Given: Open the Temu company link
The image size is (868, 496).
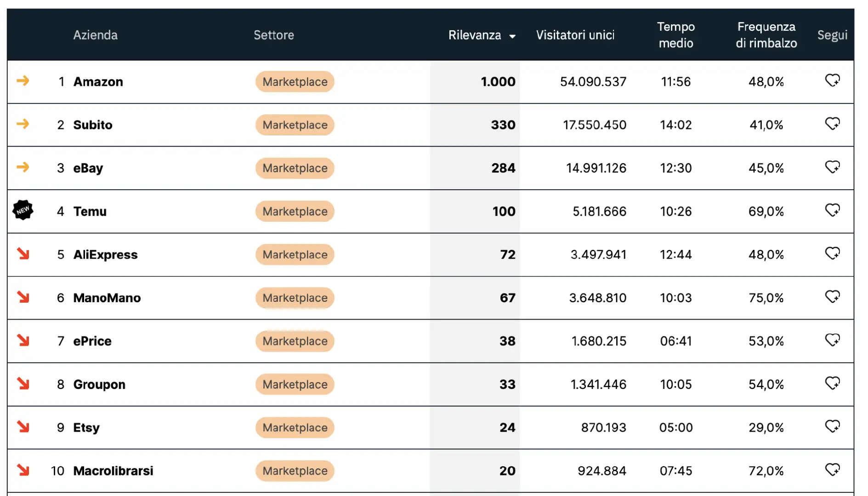Looking at the screenshot, I should (90, 211).
